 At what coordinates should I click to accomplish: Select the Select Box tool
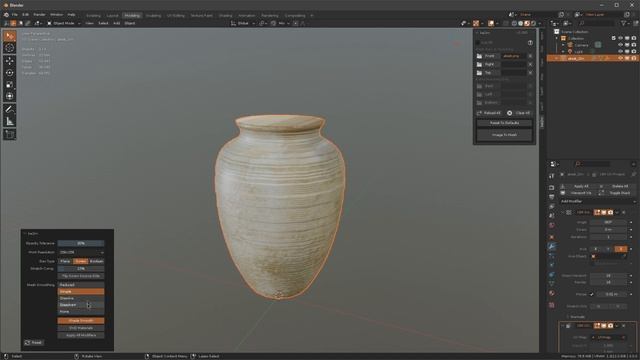pyautogui.click(x=10, y=36)
